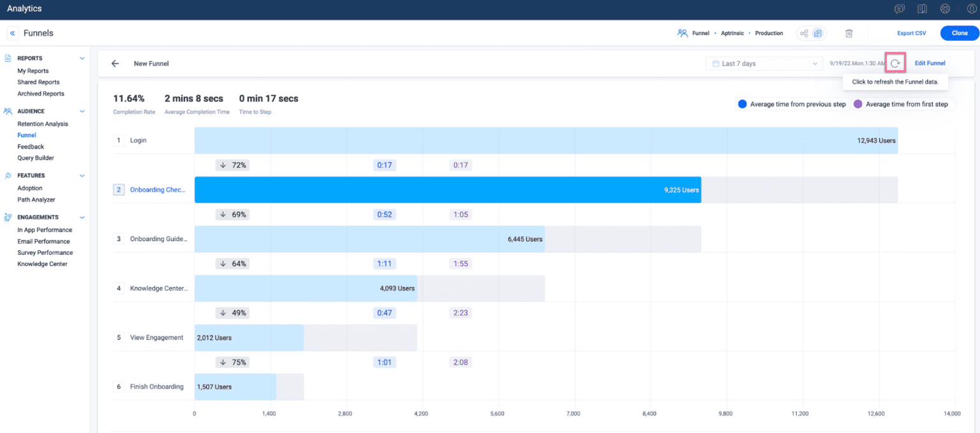Open the Last 7 days date dropdown
Screen dimensions: 980x433
point(764,64)
